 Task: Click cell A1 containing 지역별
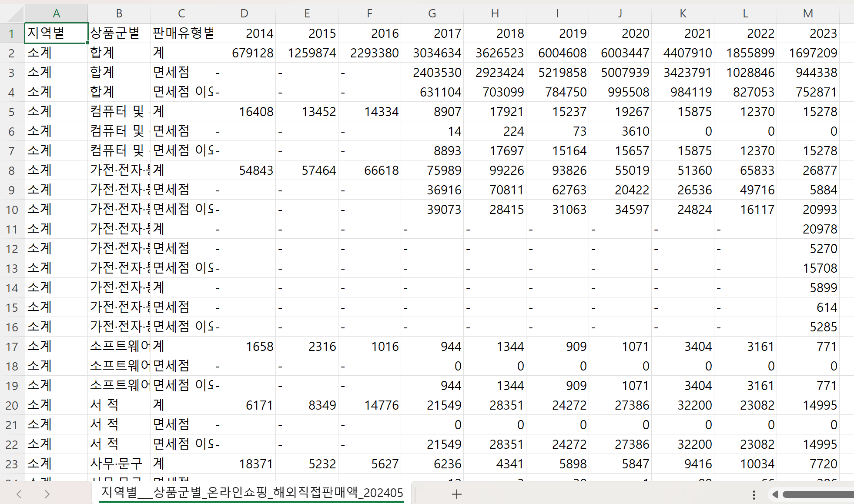[x=57, y=33]
